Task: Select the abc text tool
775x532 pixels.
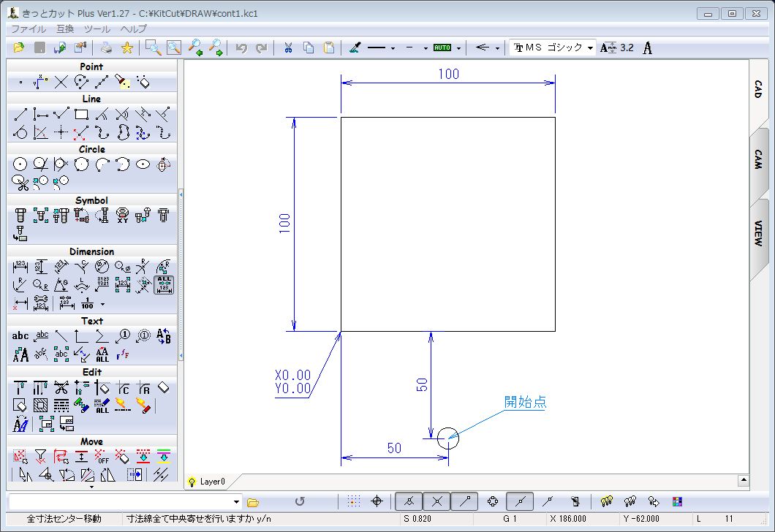Action: pyautogui.click(x=20, y=336)
